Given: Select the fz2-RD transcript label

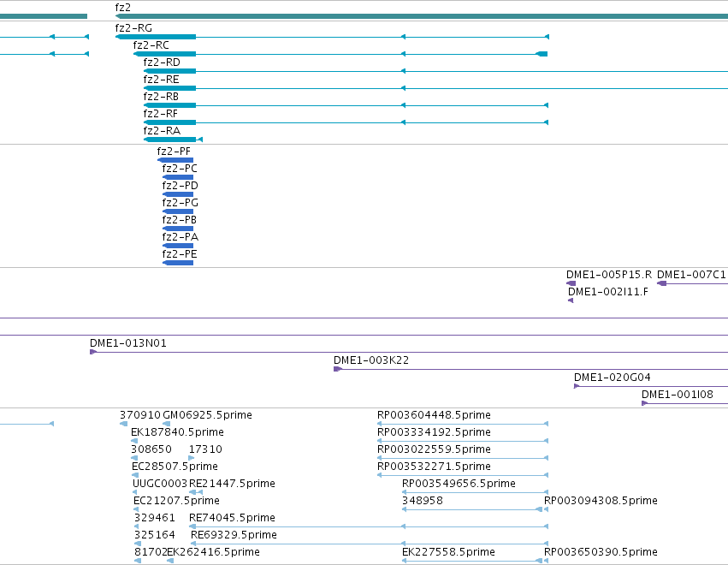Looking at the screenshot, I should click(x=162, y=62).
